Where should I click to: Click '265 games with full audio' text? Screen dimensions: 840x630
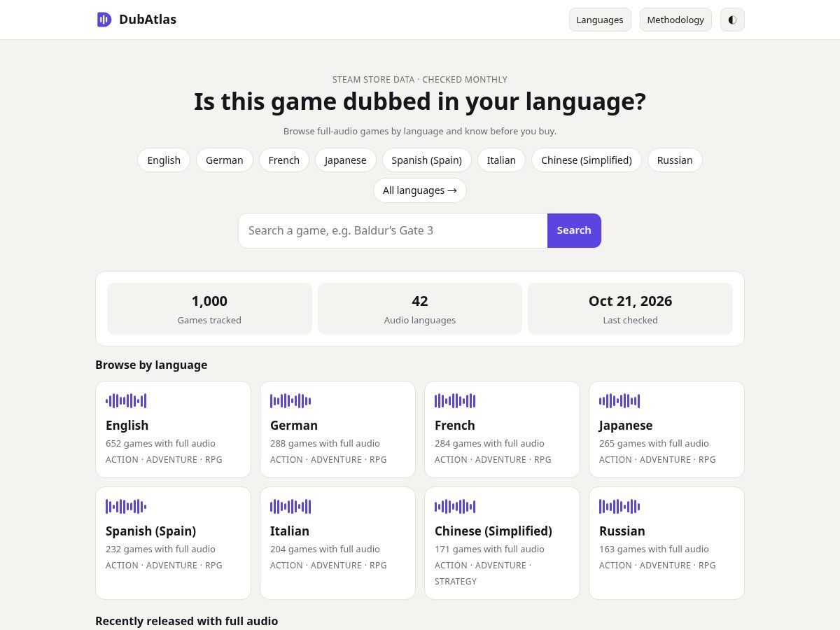pos(654,444)
